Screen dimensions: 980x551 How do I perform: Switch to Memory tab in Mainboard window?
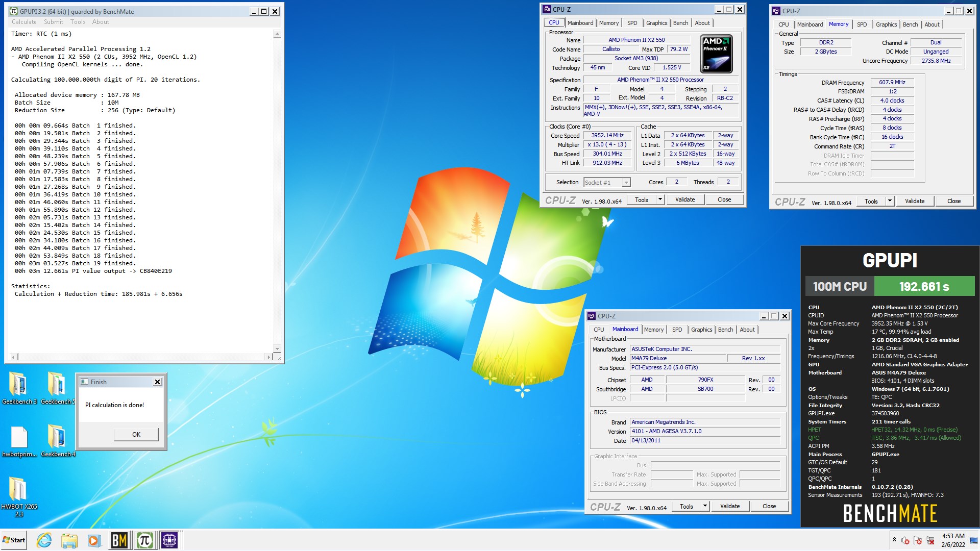click(x=653, y=330)
